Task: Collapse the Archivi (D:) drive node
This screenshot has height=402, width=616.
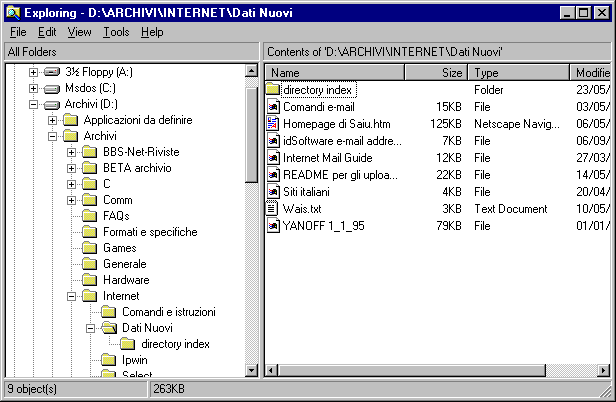Action: 33,104
